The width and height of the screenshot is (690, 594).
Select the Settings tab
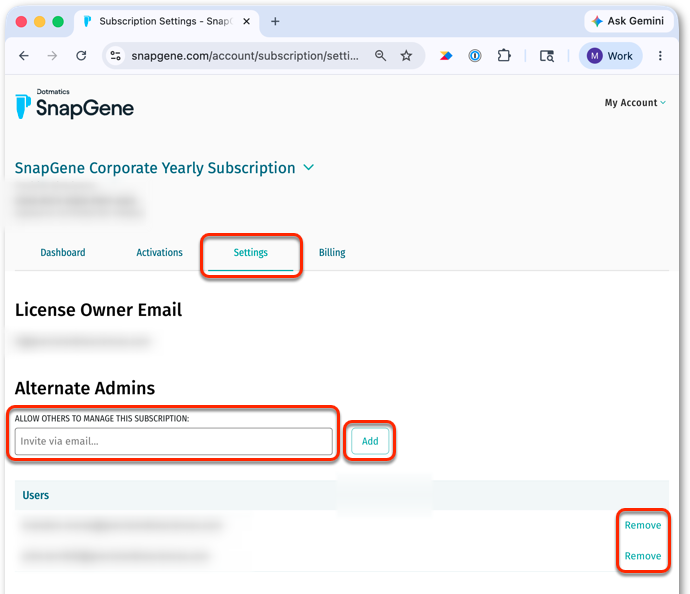pyautogui.click(x=250, y=253)
